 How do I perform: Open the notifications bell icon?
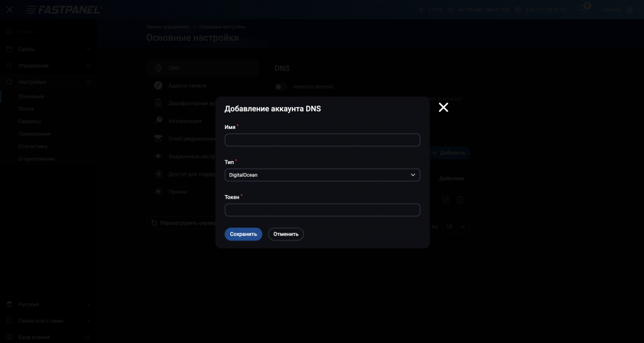pos(585,10)
